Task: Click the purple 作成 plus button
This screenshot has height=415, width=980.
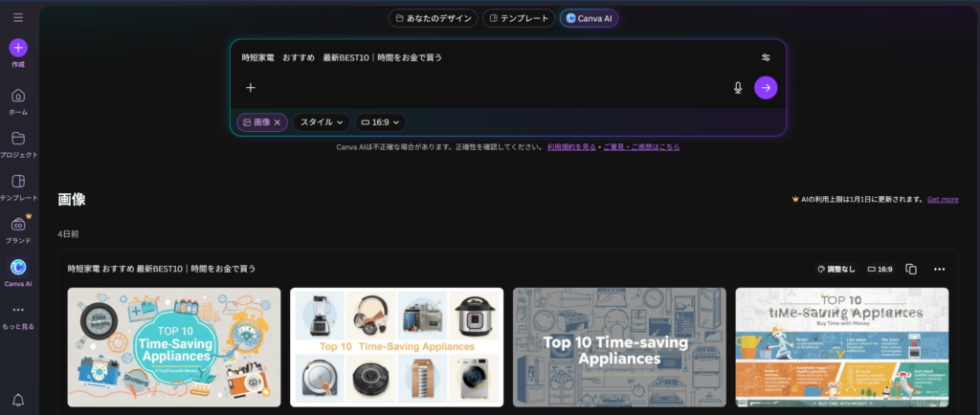Action: [x=18, y=48]
